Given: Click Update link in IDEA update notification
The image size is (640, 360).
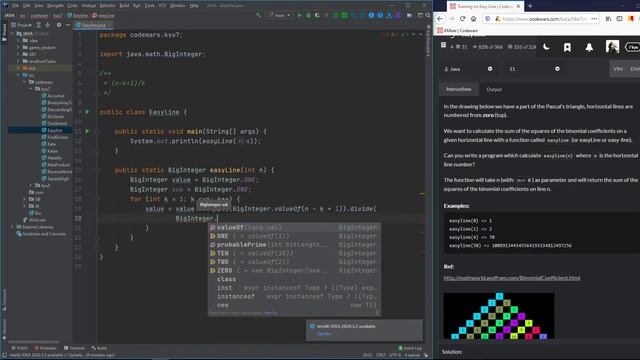Looking at the screenshot, I should [324, 334].
